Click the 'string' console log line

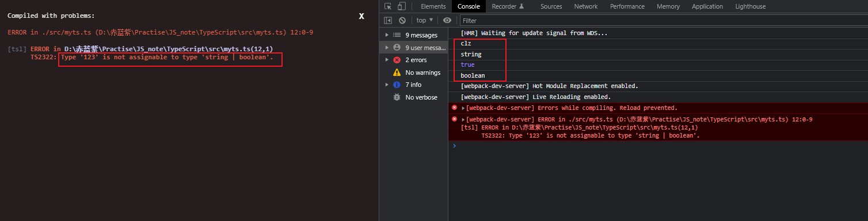[471, 54]
